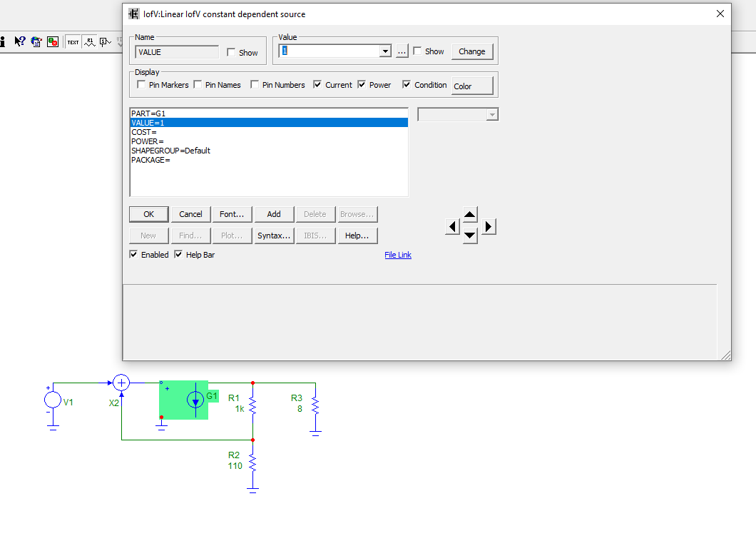Click the left arrow navigation button
This screenshot has height=536, width=756.
pyautogui.click(x=452, y=226)
